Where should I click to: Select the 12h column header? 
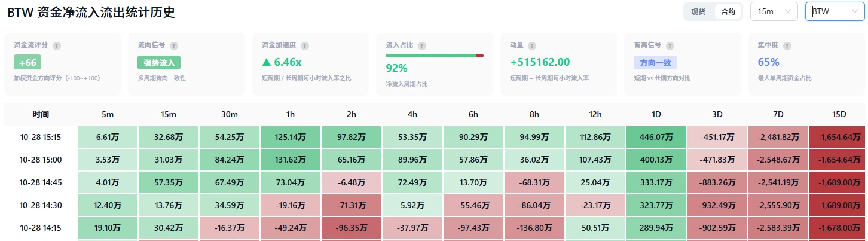(595, 114)
